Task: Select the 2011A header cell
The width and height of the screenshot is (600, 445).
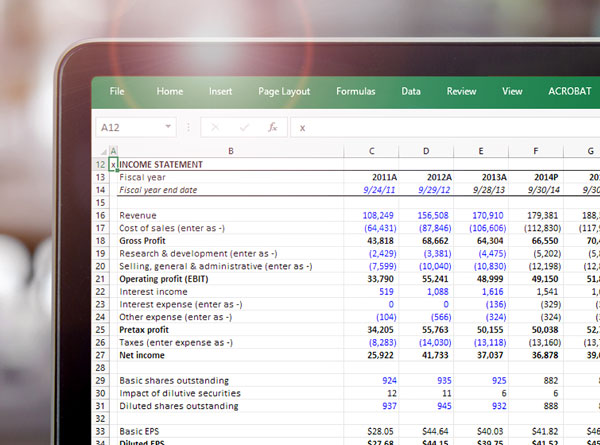Action: (x=371, y=177)
